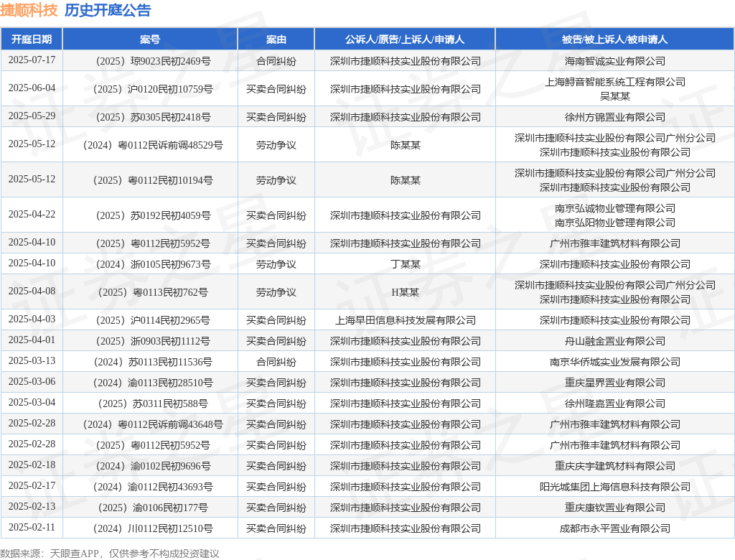735x560 pixels.
Task: Click the 捷顺科技 title text
Action: pyautogui.click(x=29, y=10)
